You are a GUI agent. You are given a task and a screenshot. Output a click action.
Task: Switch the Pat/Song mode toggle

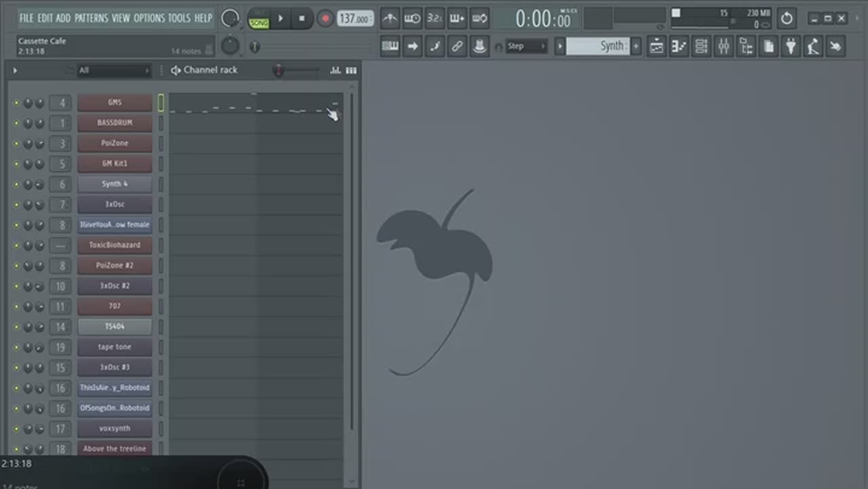click(258, 19)
